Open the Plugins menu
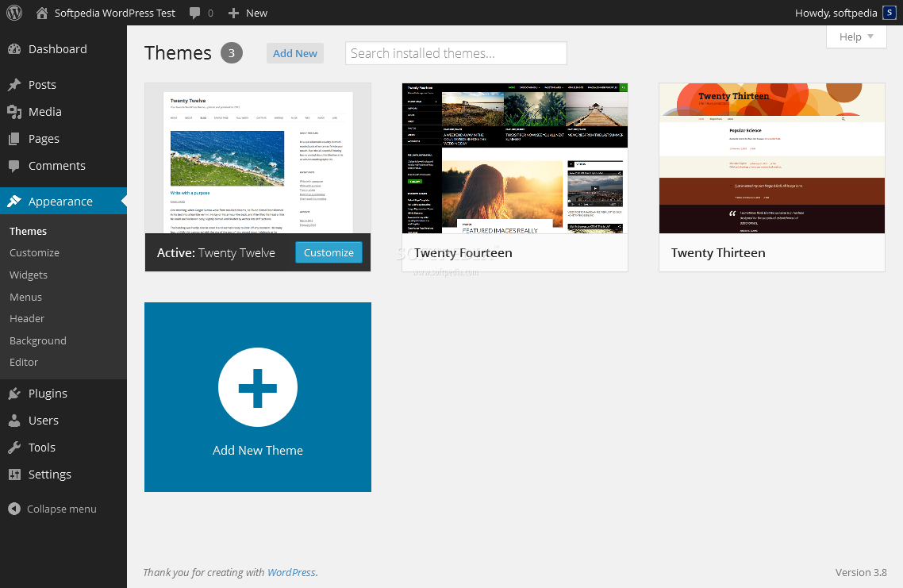The width and height of the screenshot is (903, 588). click(48, 394)
